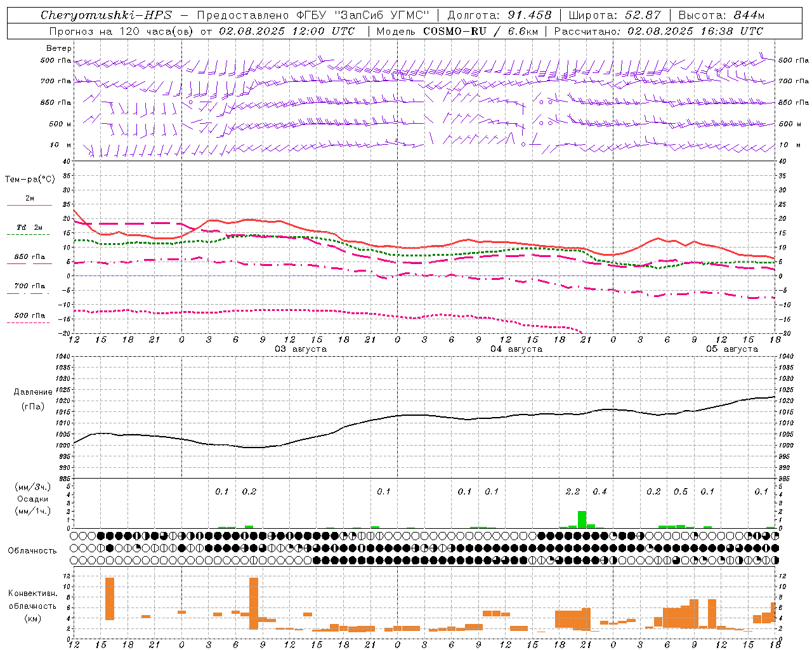Click the dotted pink line sample under '500 гПа' legend
812x650 pixels.
pyautogui.click(x=29, y=322)
